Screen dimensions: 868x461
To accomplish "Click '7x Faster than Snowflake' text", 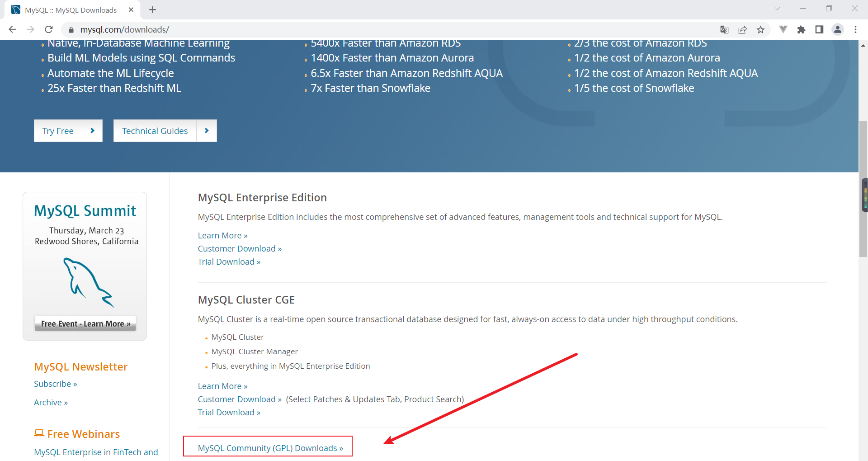I will (371, 88).
